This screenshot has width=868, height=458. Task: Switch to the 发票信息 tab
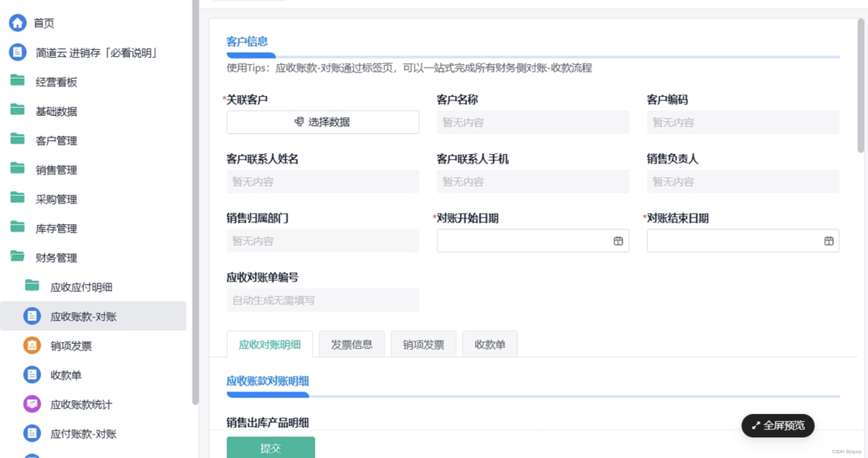tap(351, 345)
